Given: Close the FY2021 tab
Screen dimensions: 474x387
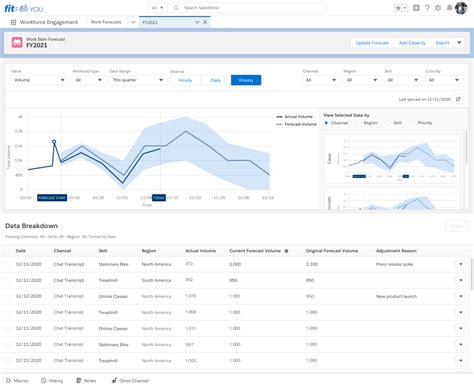Looking at the screenshot, I should point(205,22).
